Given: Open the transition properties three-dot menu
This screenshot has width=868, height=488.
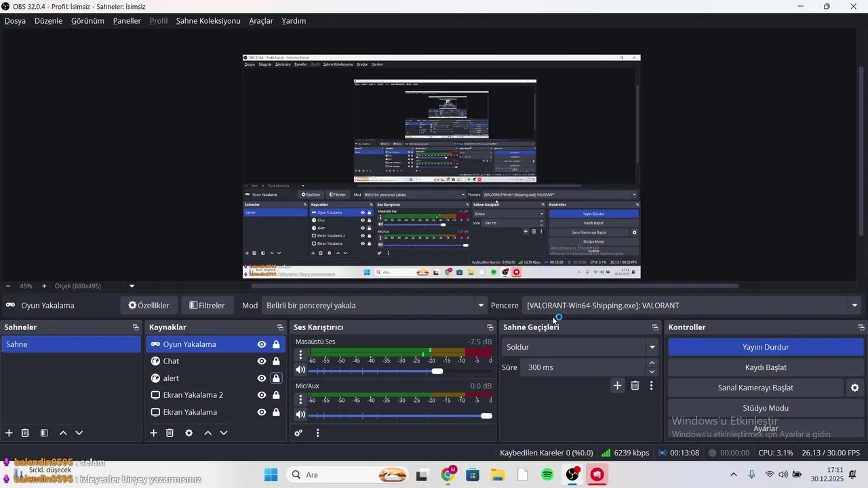Looking at the screenshot, I should click(x=652, y=386).
